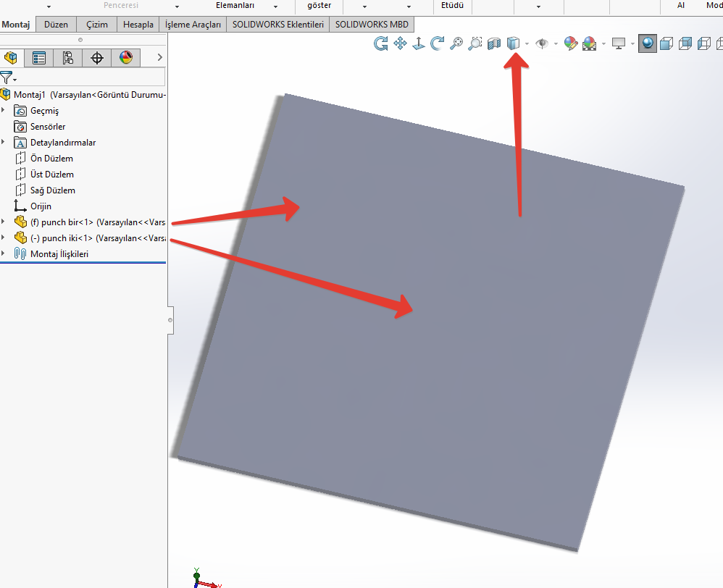Open the filter dropdown above the feature tree

click(9, 77)
